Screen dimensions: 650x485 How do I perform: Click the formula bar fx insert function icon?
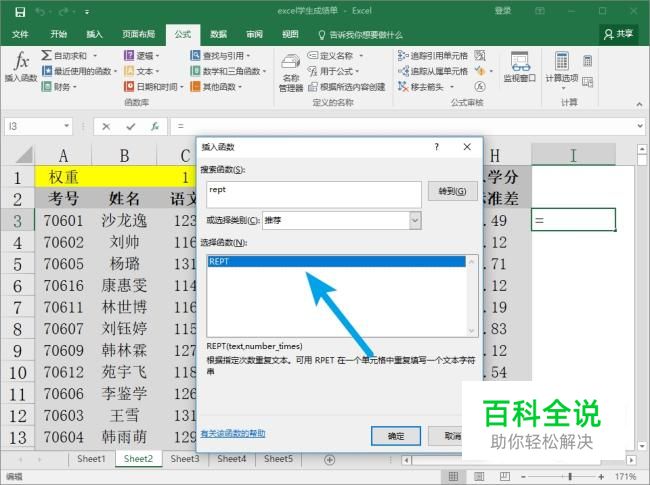click(x=155, y=126)
